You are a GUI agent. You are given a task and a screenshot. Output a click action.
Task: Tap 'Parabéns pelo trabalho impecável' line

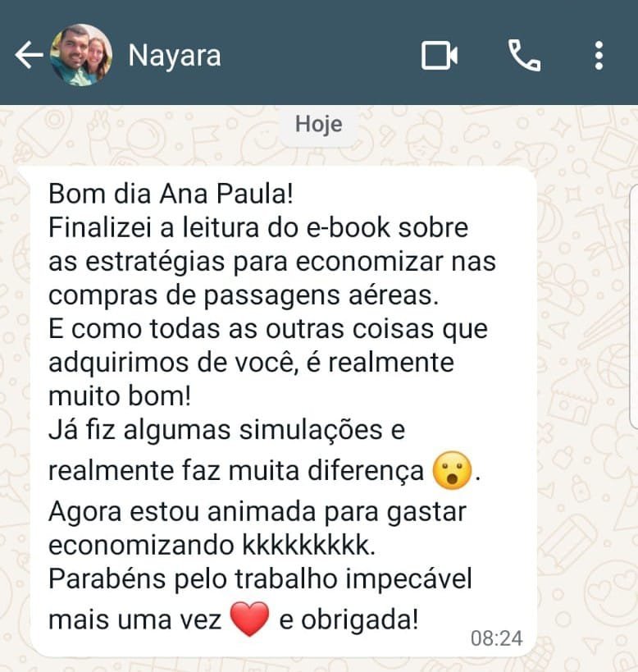point(260,579)
